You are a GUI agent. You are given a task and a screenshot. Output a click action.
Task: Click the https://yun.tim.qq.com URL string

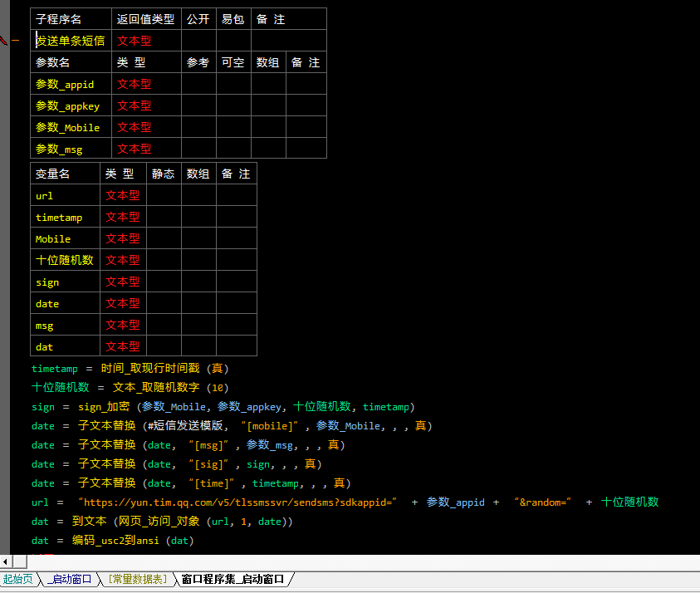pyautogui.click(x=237, y=502)
